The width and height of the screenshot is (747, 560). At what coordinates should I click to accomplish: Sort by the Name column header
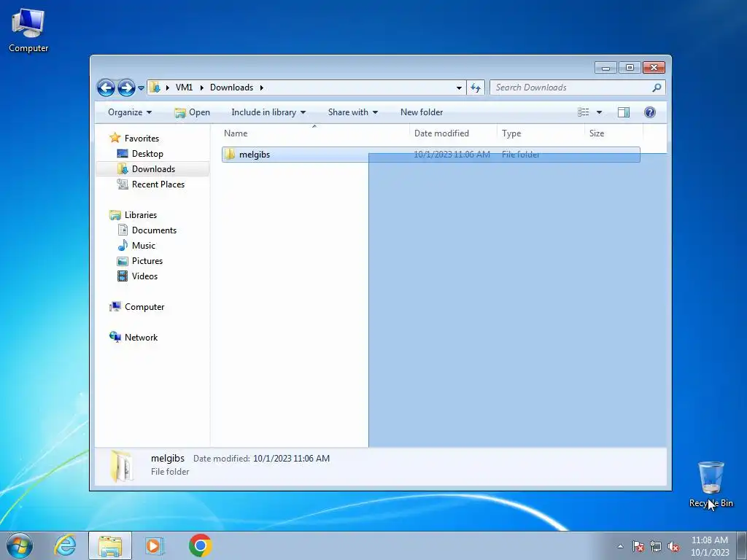pos(314,133)
